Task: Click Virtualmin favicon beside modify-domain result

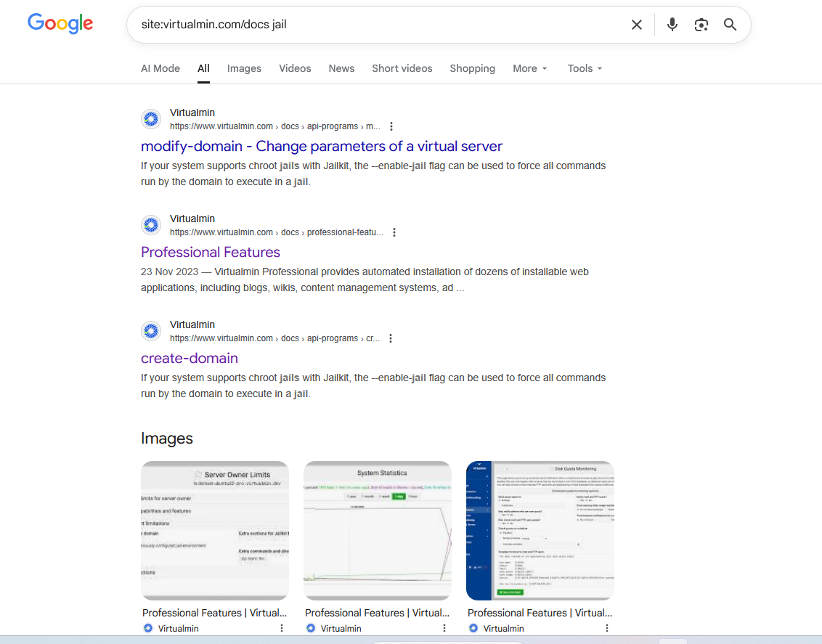Action: [x=151, y=119]
